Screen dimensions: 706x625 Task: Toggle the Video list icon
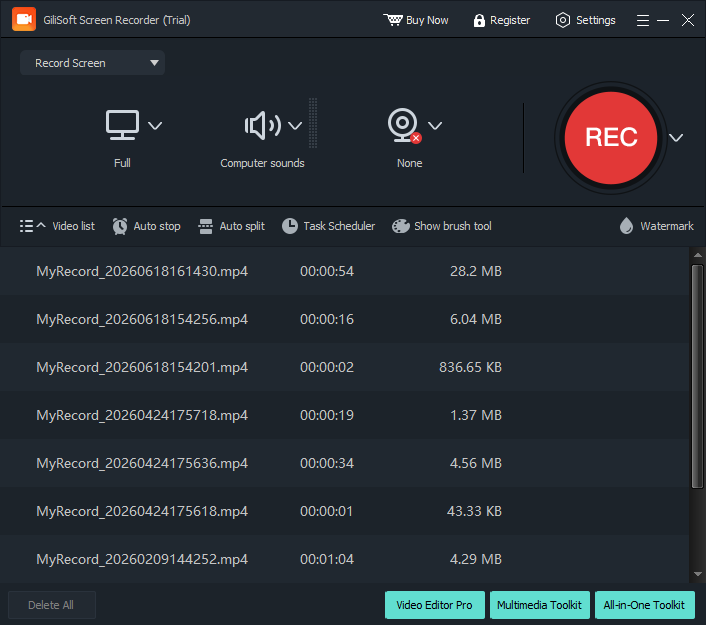click(x=26, y=226)
